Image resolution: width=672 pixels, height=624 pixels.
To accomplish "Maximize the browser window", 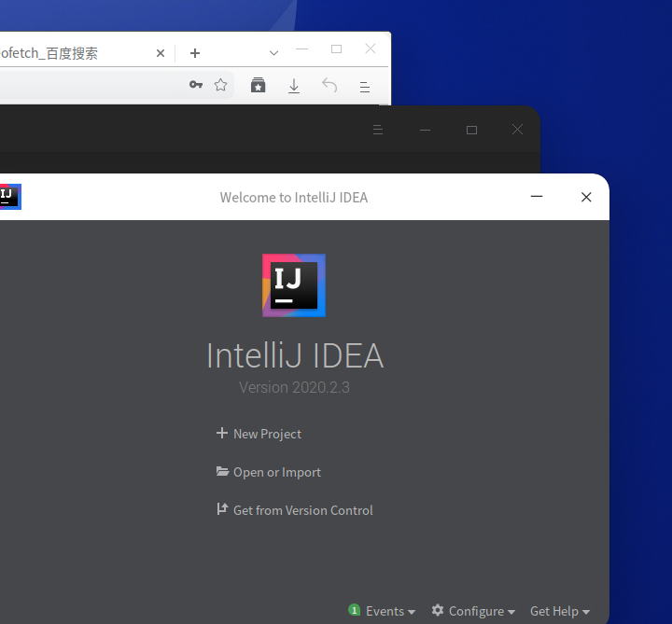I will pyautogui.click(x=336, y=49).
